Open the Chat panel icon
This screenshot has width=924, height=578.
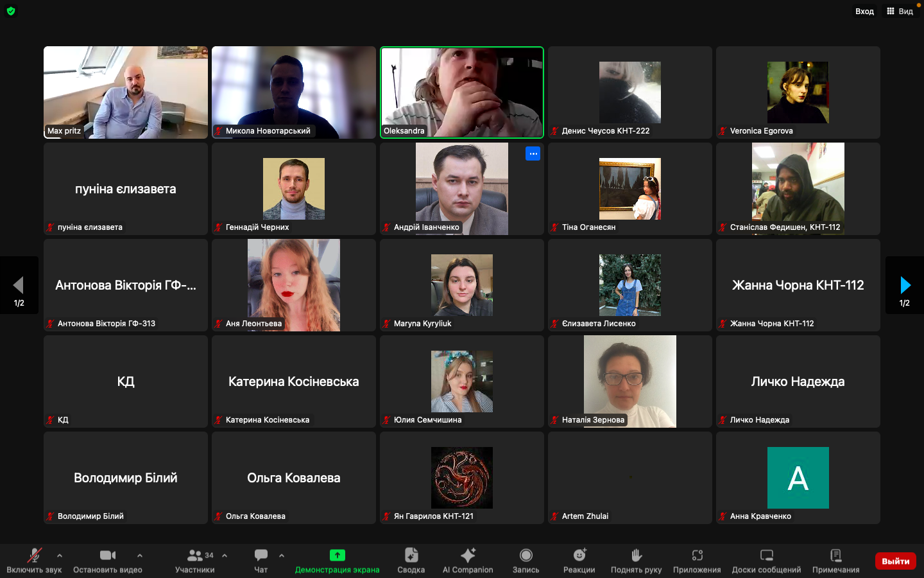pyautogui.click(x=261, y=556)
